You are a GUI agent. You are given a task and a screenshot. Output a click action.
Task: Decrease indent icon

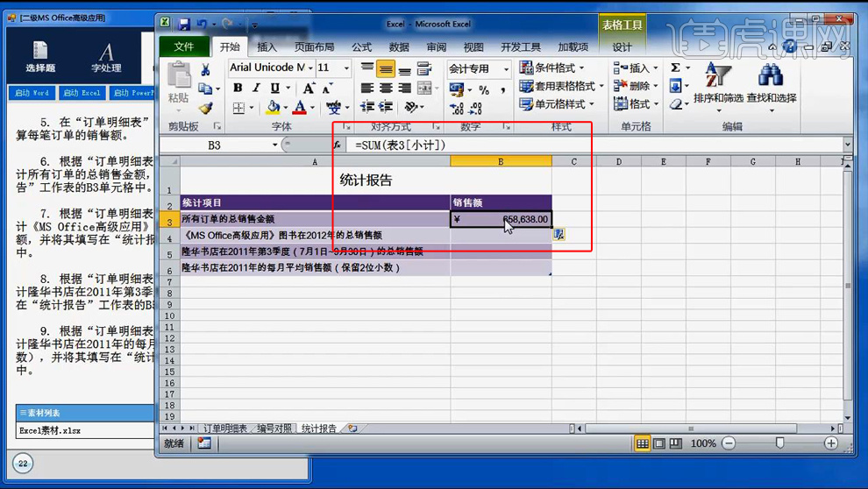[367, 107]
